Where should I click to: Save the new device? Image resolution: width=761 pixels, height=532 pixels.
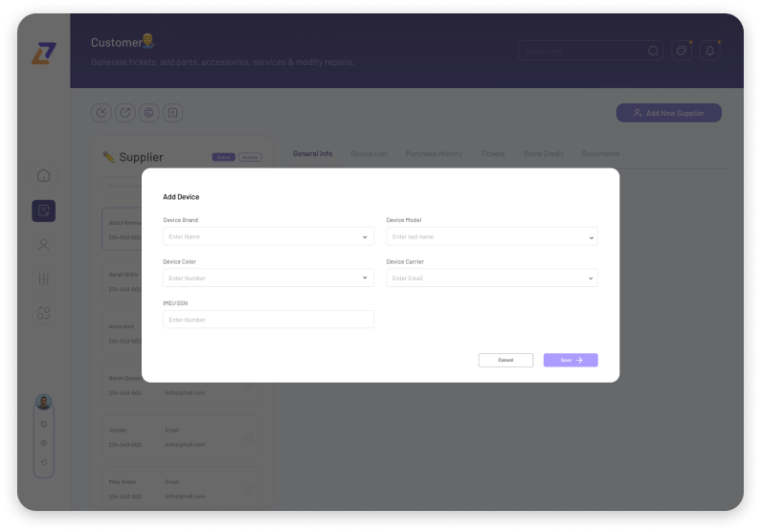571,360
